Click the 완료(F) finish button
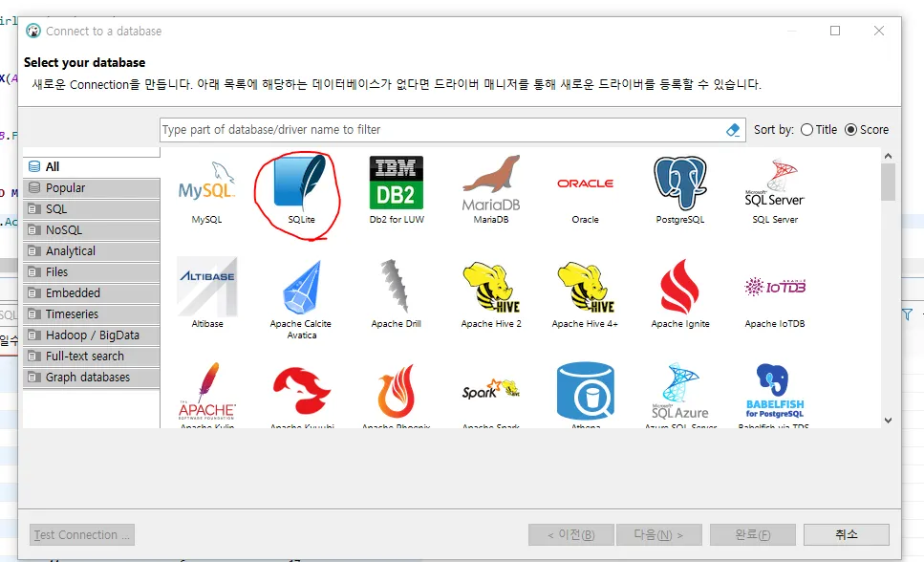The image size is (924, 562). [753, 535]
